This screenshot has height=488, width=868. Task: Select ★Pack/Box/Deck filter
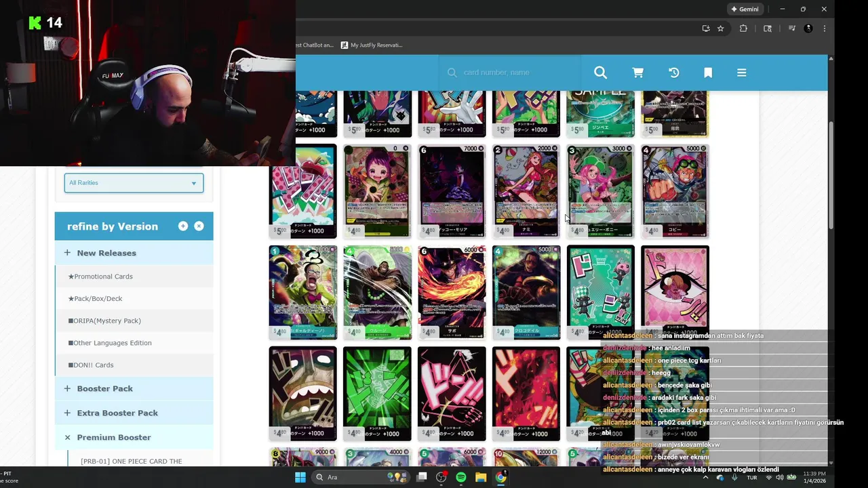pyautogui.click(x=95, y=298)
